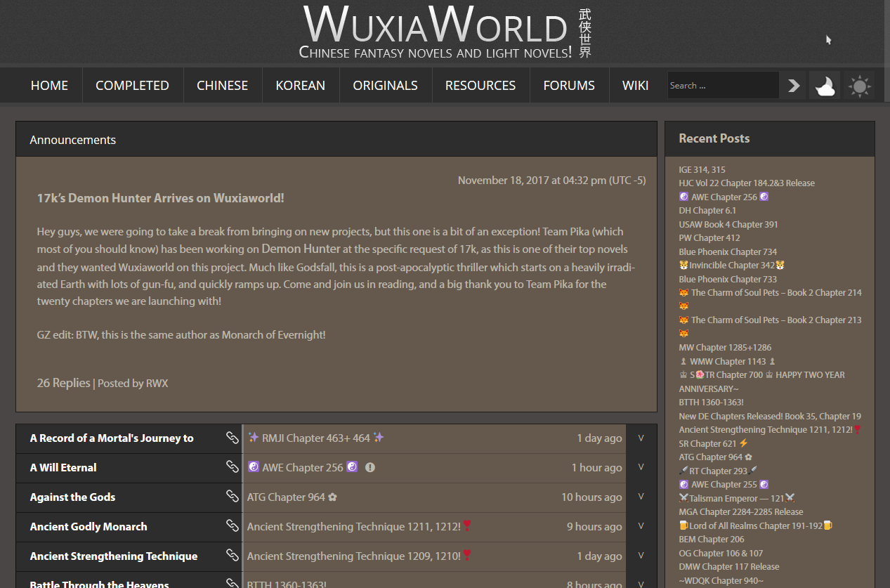890x588 pixels.
Task: Read AWE Chapter 256 in novel list
Action: (x=303, y=467)
